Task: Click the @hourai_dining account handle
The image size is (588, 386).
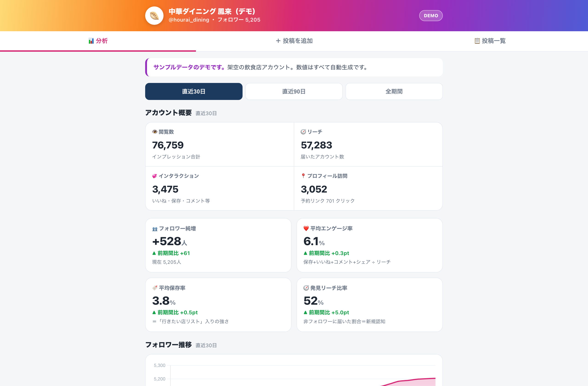Action: 189,20
